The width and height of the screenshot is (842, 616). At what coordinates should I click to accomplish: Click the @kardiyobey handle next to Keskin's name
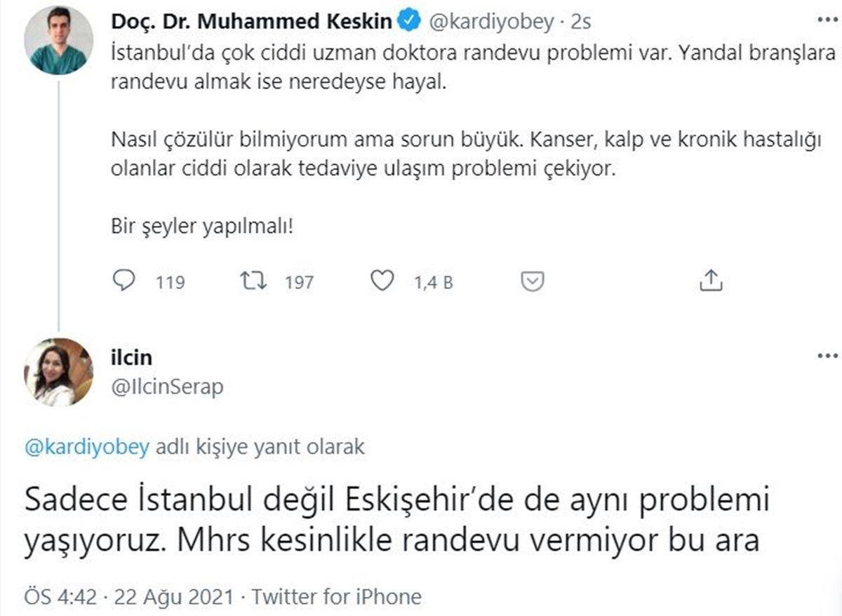tap(491, 21)
